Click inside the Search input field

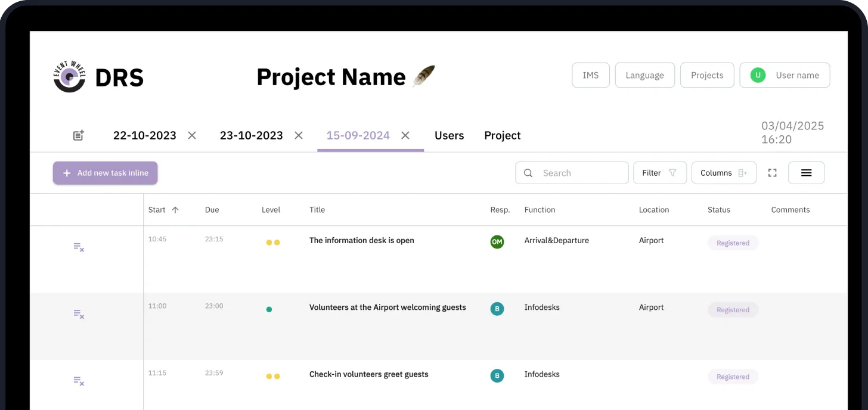point(572,173)
